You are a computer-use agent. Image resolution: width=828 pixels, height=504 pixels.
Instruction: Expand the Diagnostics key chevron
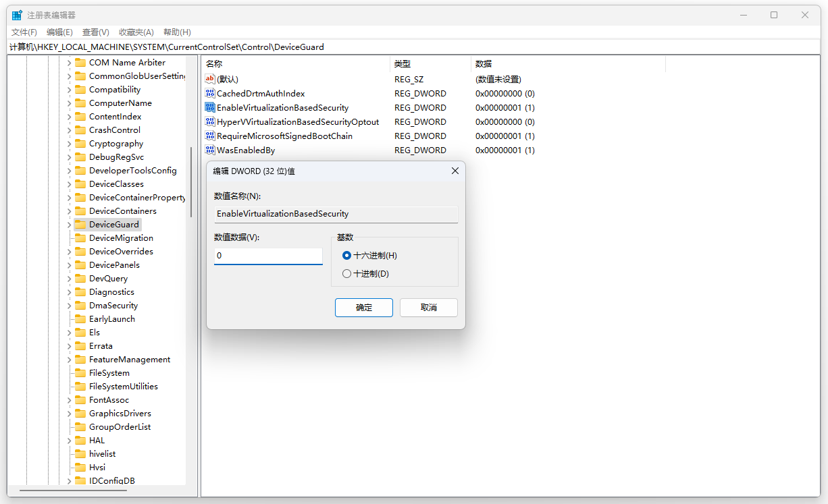[69, 292]
